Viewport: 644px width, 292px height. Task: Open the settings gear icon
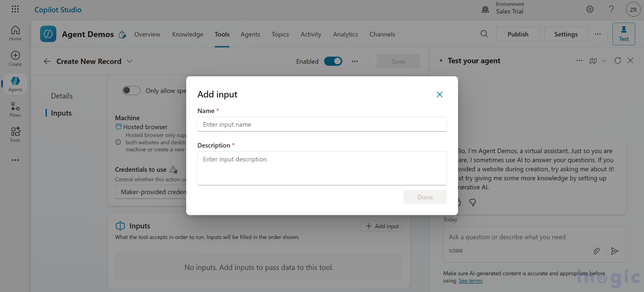point(590,9)
